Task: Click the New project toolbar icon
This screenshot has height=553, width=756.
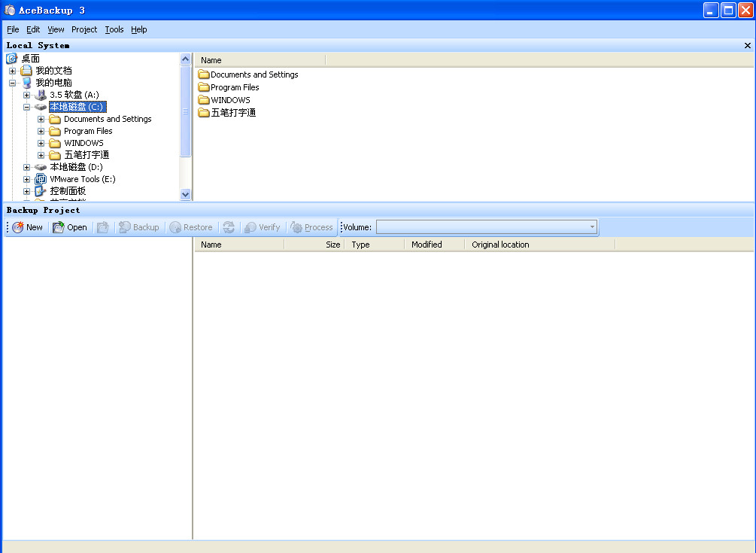Action: point(18,227)
